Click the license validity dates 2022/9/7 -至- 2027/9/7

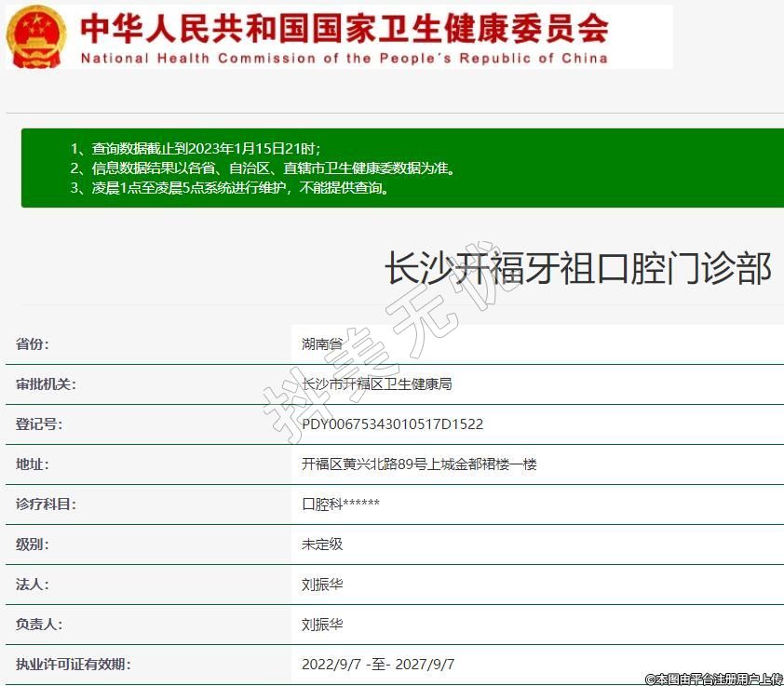[x=378, y=665]
